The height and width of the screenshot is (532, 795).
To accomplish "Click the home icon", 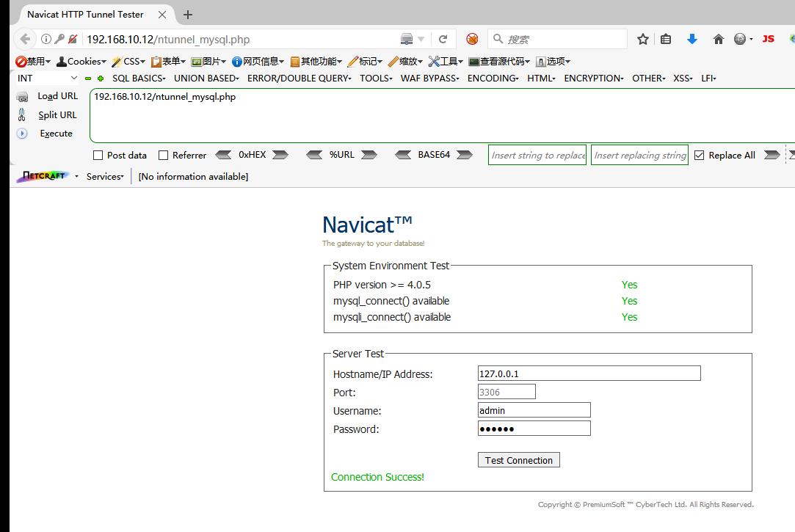I will (x=719, y=39).
